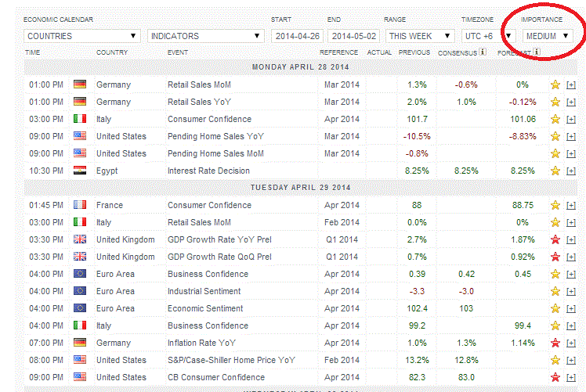Click the German flag icon for Retail Sales YoY
Screen dimensions: 586x392
[80, 102]
